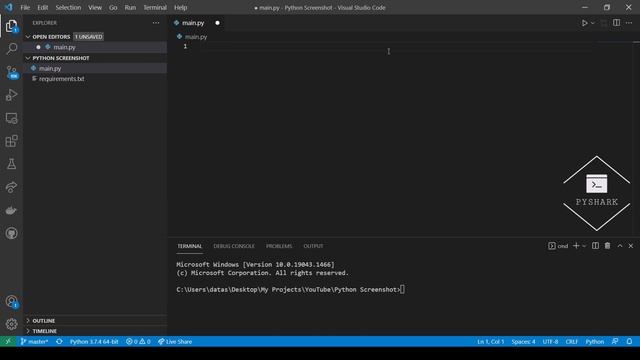Click editor line 1 to place cursor
This screenshot has height=360, width=640.
tap(396, 47)
